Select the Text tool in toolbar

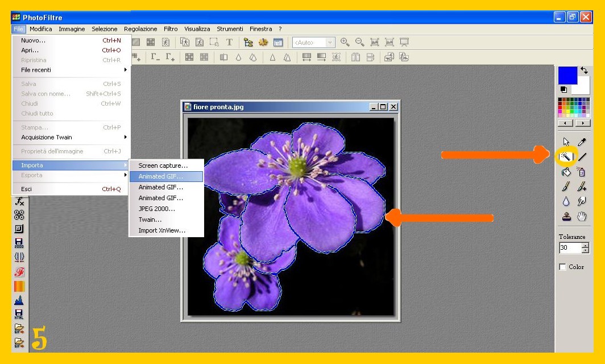tap(229, 42)
